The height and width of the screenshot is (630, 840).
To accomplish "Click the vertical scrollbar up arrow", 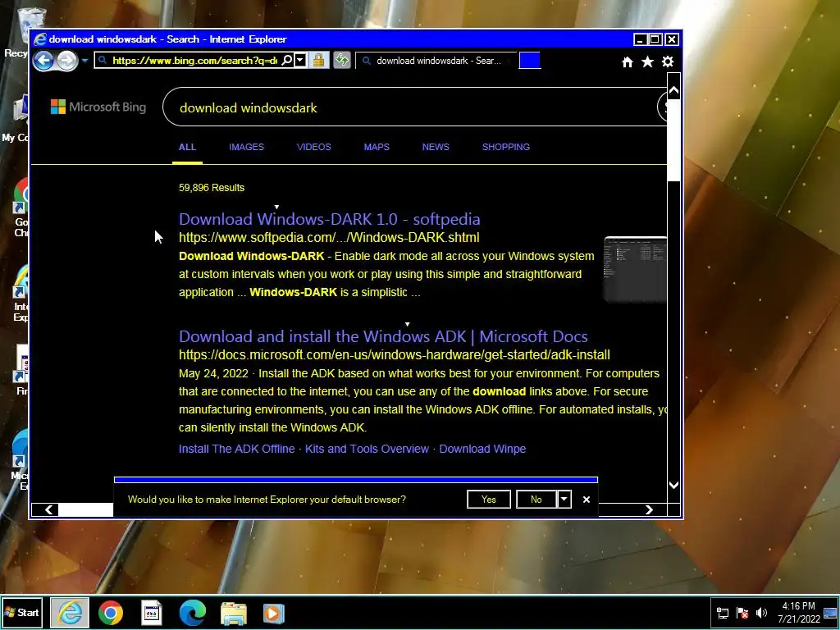I will tap(674, 91).
